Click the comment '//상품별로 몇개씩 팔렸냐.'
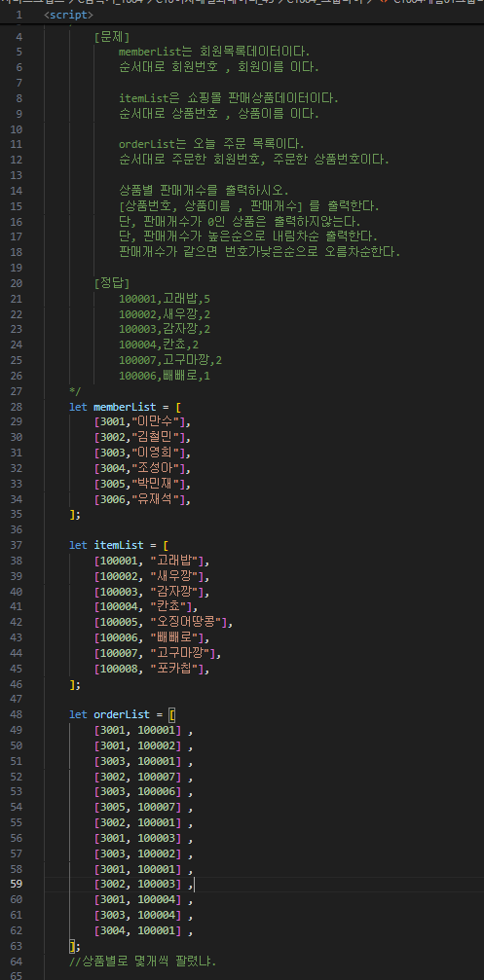484x980 pixels. [142, 962]
